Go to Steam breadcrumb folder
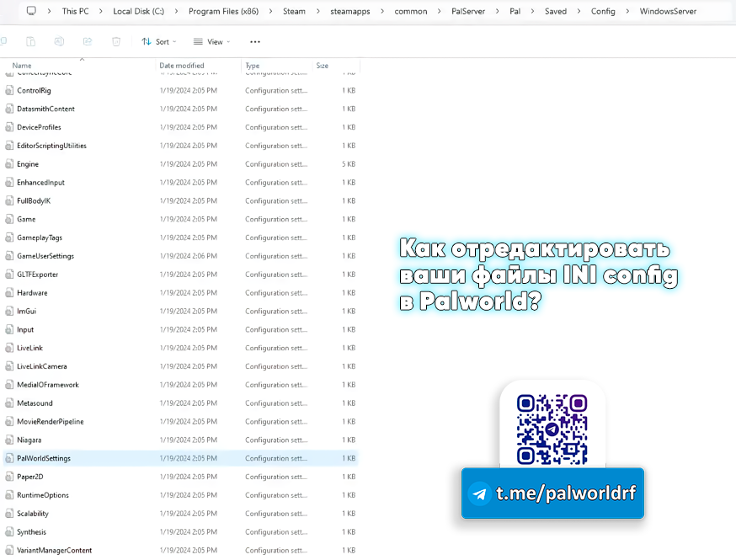The image size is (736, 560). [x=294, y=11]
